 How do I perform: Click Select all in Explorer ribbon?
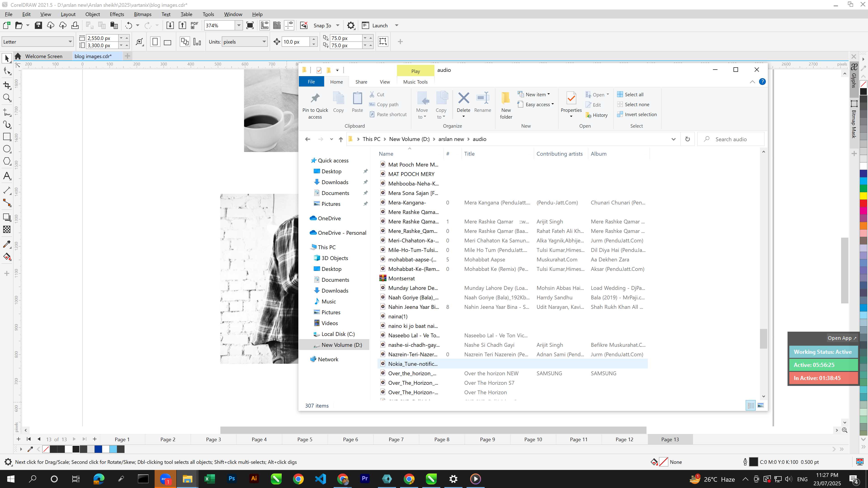(630, 94)
